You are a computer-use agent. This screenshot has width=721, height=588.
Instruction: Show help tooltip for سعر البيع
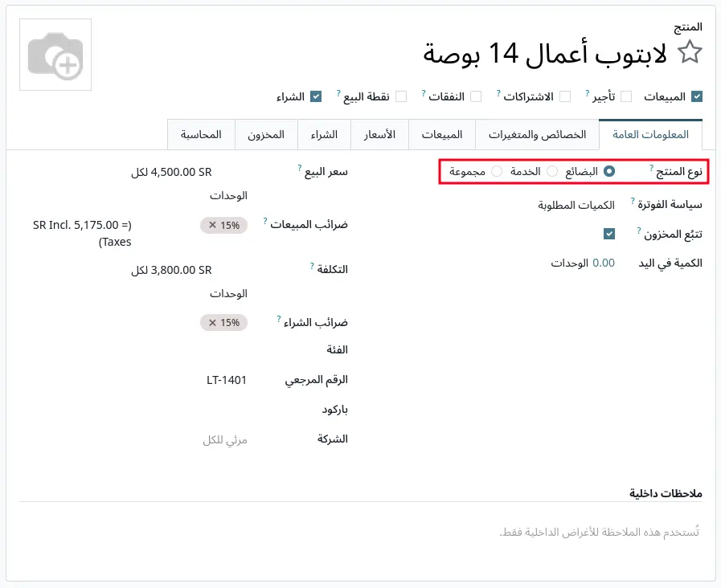300,168
